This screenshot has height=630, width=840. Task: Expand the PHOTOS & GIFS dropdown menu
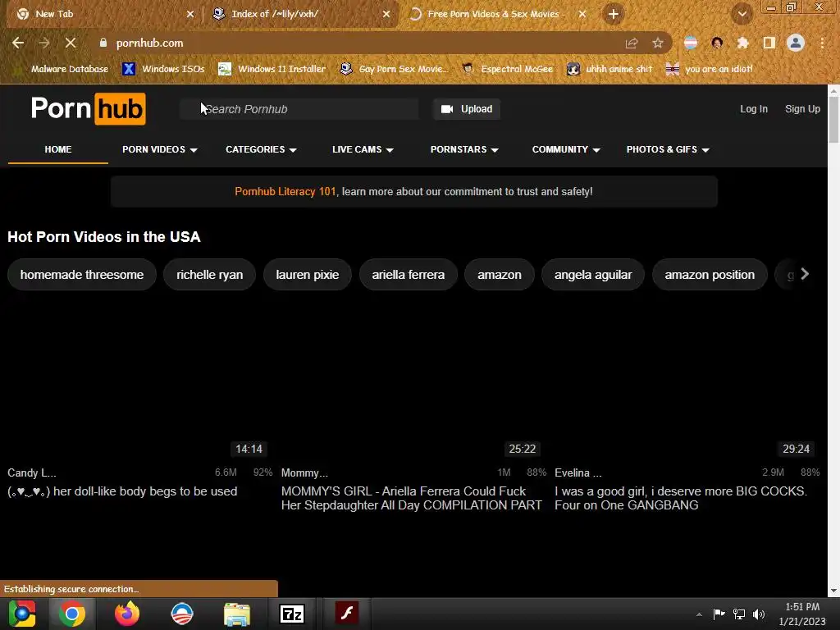coord(668,149)
